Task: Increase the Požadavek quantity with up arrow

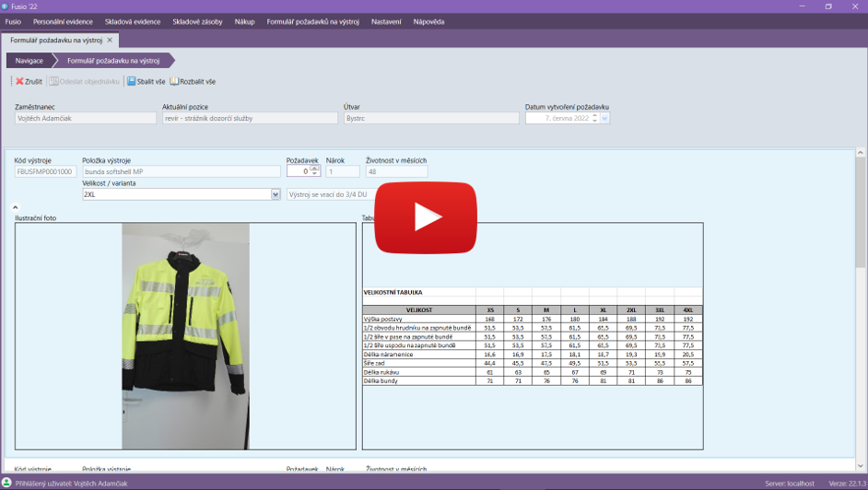Action: (x=315, y=169)
